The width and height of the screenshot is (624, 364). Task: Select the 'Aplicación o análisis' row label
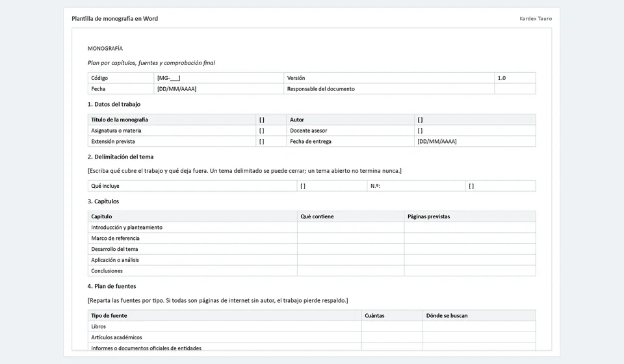115,260
